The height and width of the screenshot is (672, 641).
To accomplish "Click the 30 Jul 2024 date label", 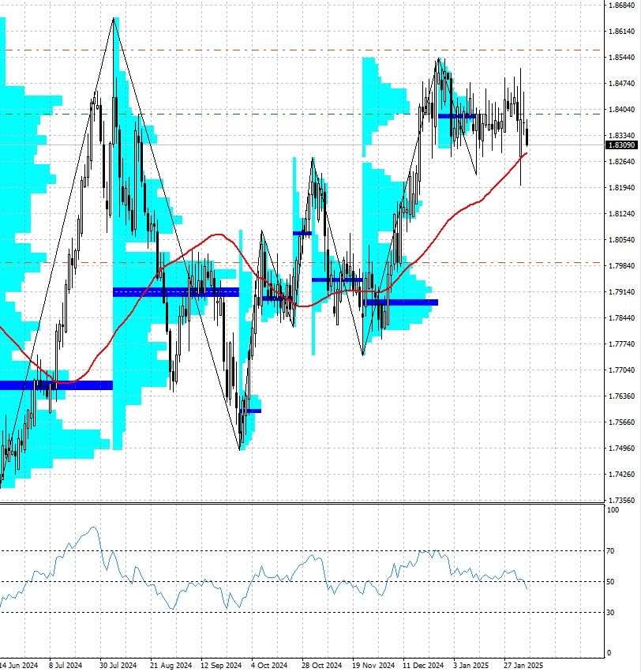I will 118,665.
